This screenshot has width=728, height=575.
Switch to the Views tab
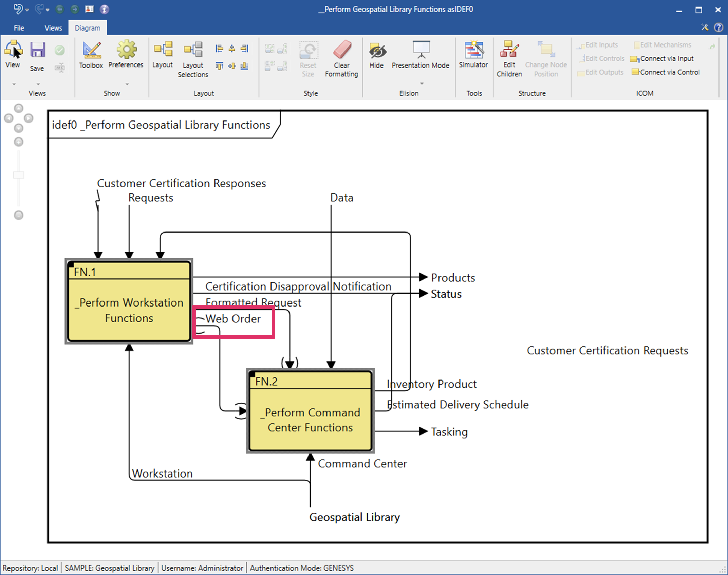[53, 27]
